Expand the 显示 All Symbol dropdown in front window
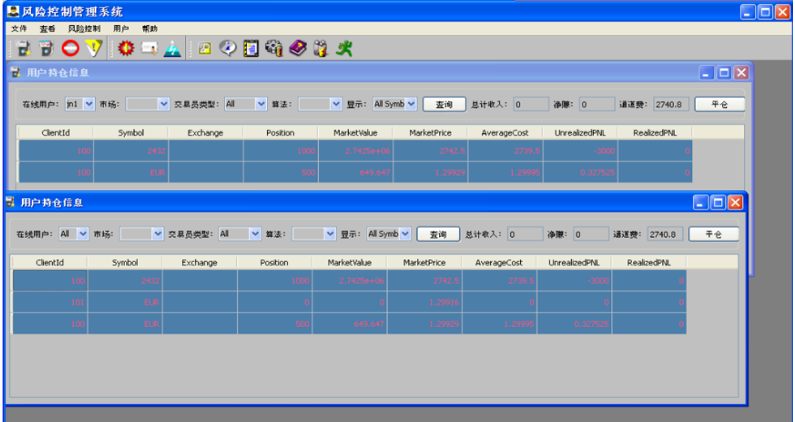Image resolution: width=795 pixels, height=422 pixels. pyautogui.click(x=405, y=234)
